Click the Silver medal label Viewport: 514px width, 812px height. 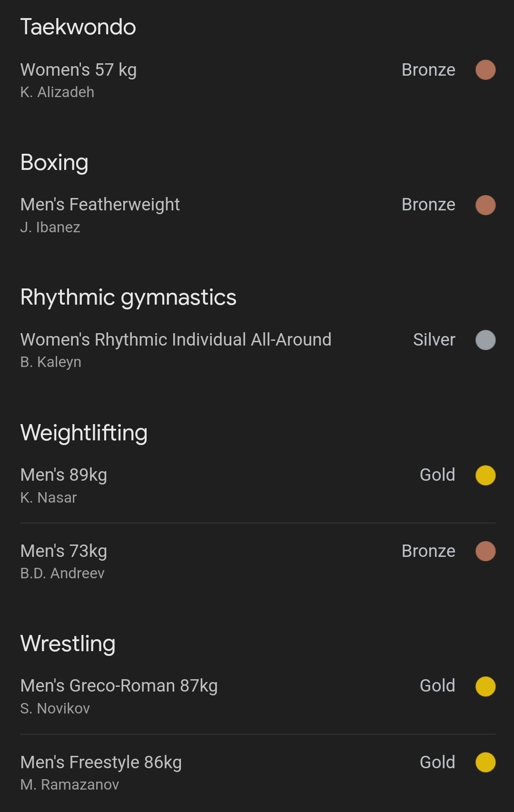coord(434,340)
